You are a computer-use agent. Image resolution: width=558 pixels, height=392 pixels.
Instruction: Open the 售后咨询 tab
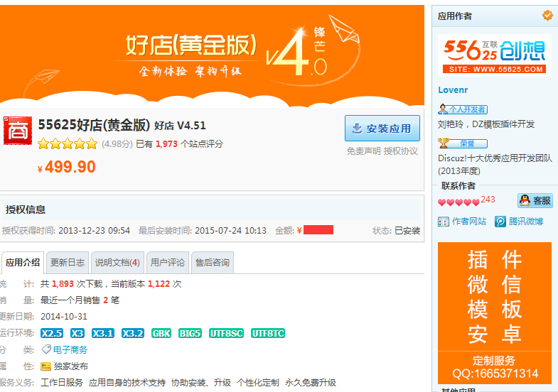[x=213, y=263]
